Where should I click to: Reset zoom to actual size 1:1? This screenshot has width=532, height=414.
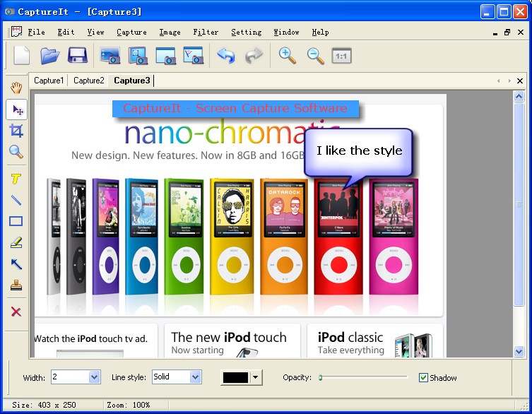click(x=341, y=56)
